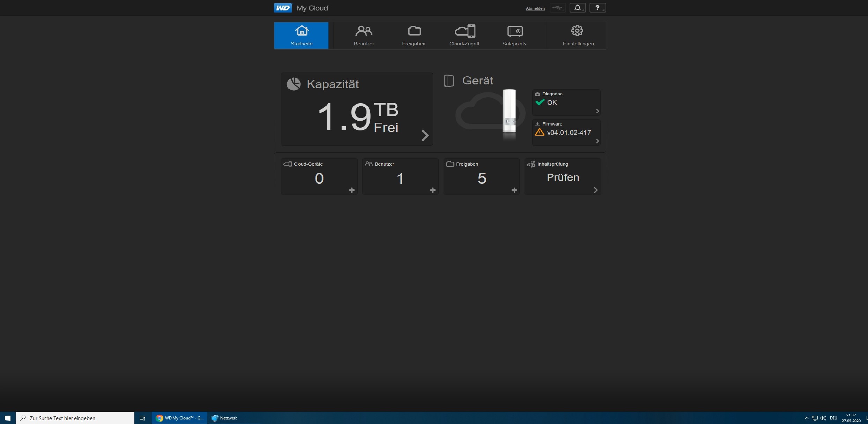
Task: Open Inhaltsprüfung Prüfen panel
Action: click(563, 177)
